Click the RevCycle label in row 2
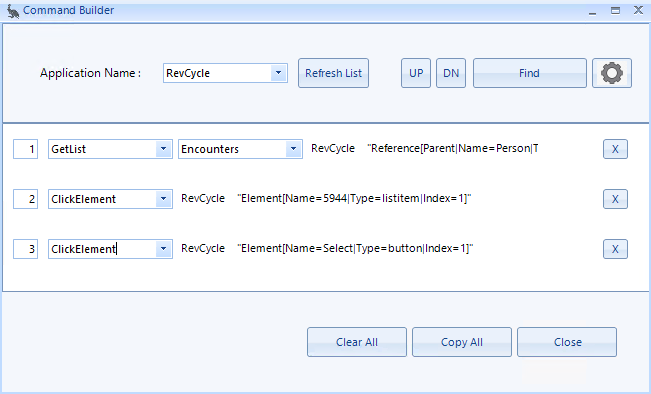 click(x=203, y=198)
